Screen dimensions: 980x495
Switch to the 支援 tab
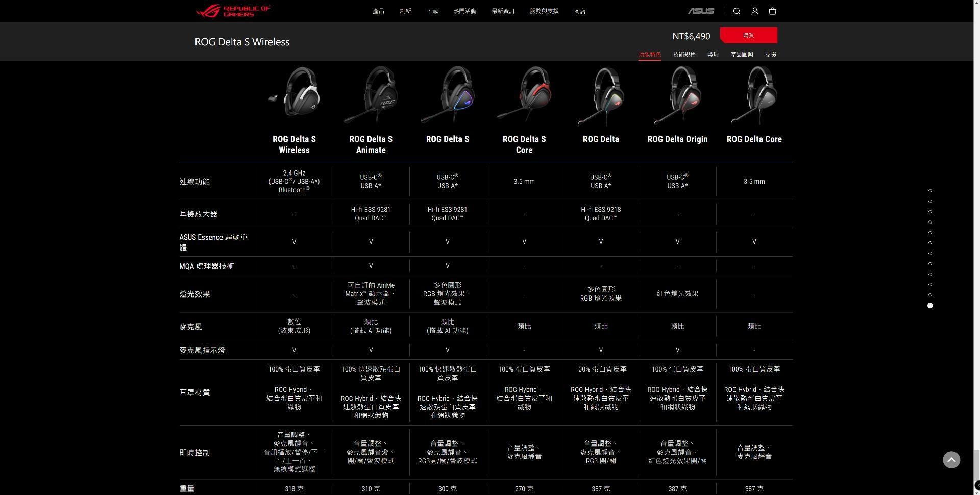click(x=771, y=54)
